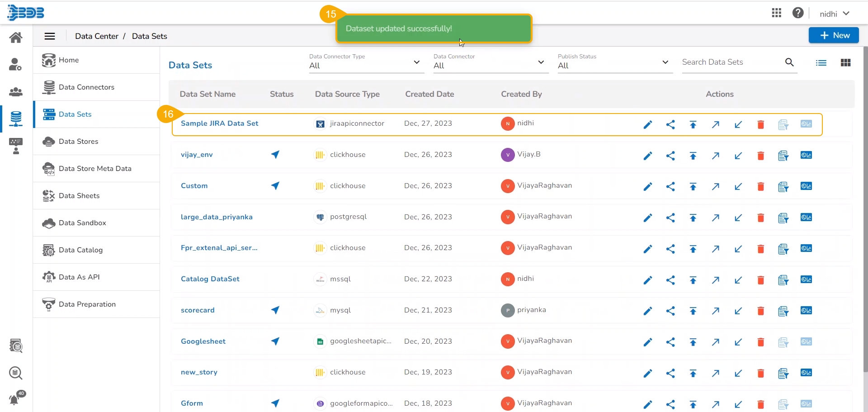Image resolution: width=868 pixels, height=412 pixels.
Task: Open the Catalog DataSet link
Action: (210, 279)
